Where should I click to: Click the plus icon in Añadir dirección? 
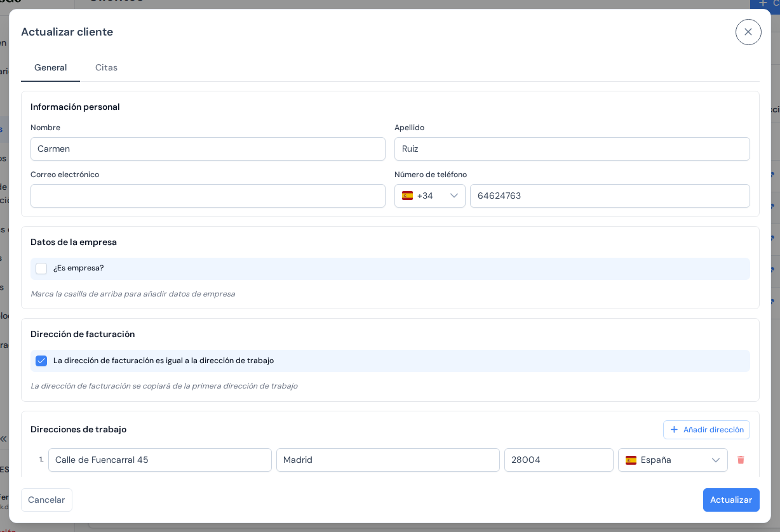[674, 430]
